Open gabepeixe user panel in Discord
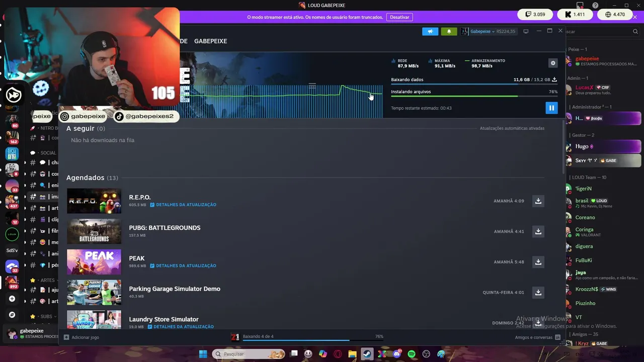Viewport: 644px width, 362px height. point(31,333)
